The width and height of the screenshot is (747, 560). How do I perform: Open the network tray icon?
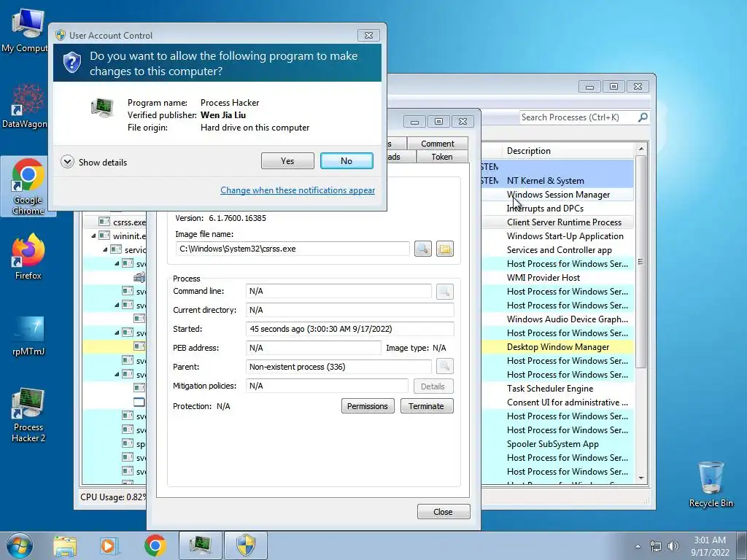pyautogui.click(x=656, y=546)
